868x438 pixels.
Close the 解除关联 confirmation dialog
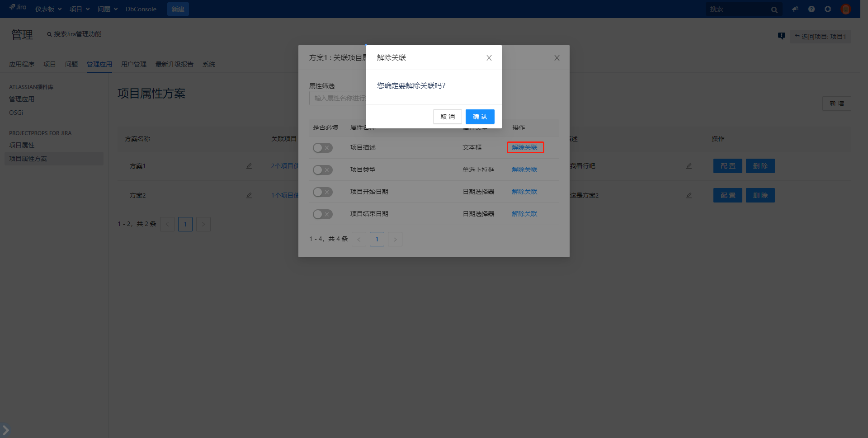(x=489, y=58)
